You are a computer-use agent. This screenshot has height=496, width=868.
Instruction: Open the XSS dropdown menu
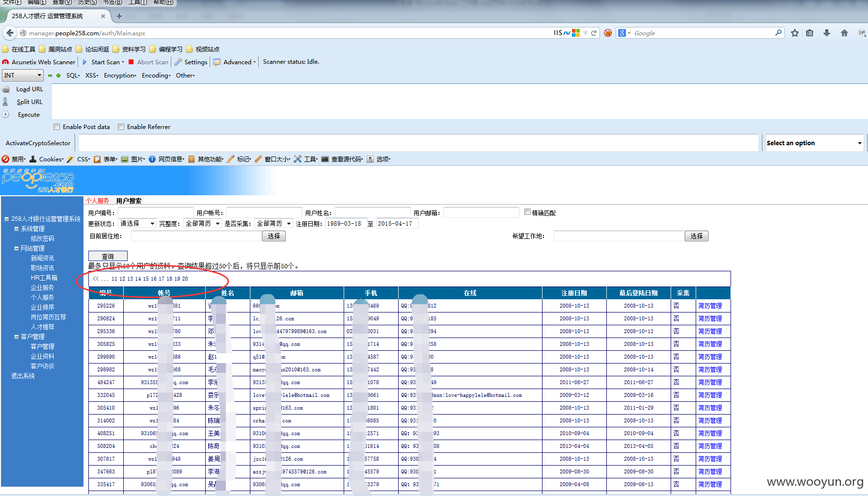point(92,76)
